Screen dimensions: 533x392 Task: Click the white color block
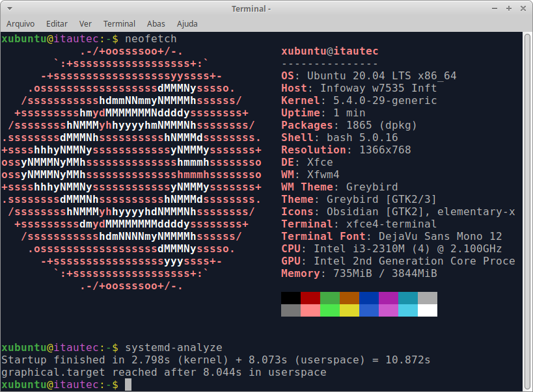pos(428,310)
